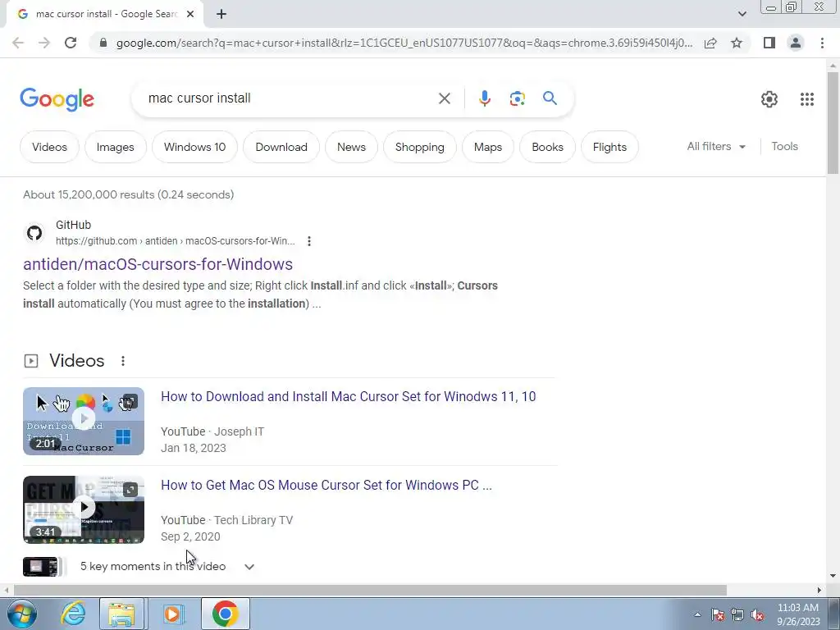Open more options beside Videos heading

[x=123, y=361]
